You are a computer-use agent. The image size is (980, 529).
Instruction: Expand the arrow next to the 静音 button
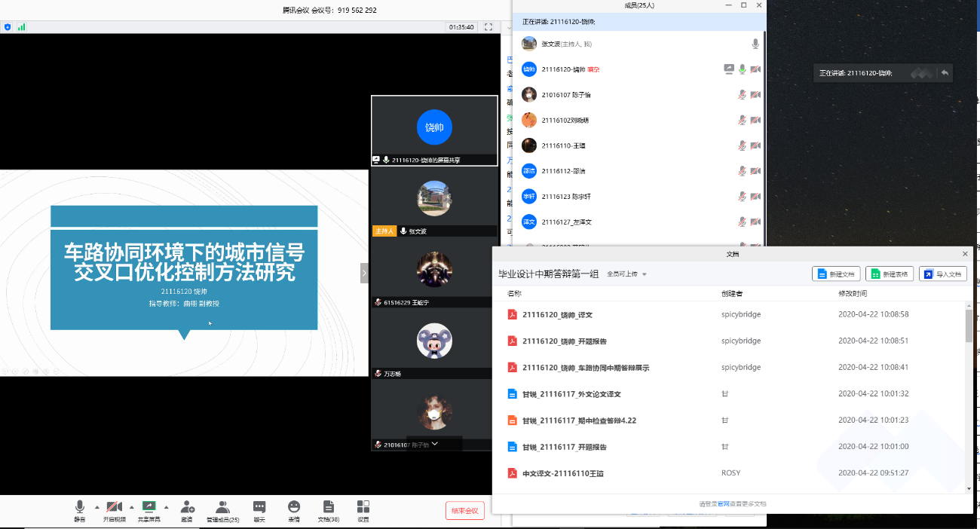click(96, 506)
